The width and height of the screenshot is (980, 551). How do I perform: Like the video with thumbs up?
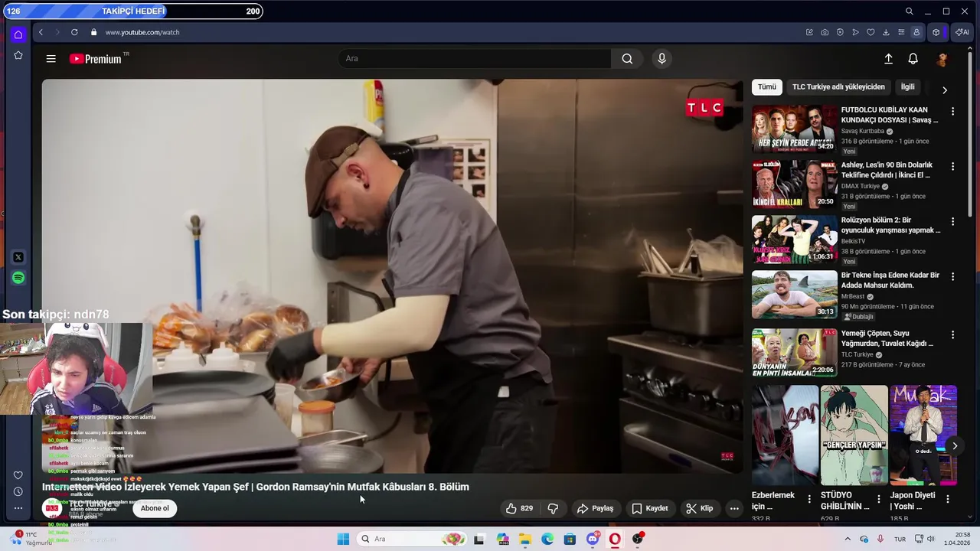[x=519, y=508]
